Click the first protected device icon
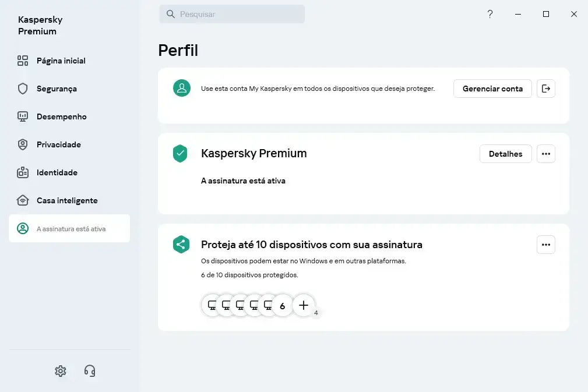The width and height of the screenshot is (588, 392). tap(212, 305)
